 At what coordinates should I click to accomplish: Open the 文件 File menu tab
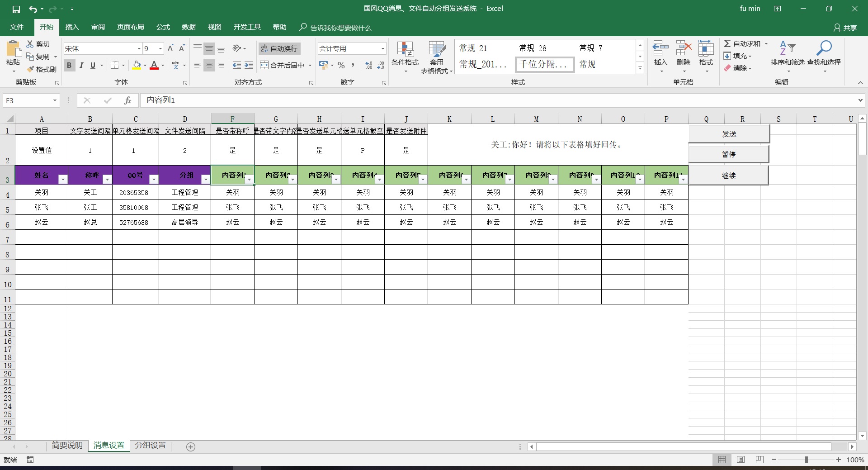click(x=17, y=27)
